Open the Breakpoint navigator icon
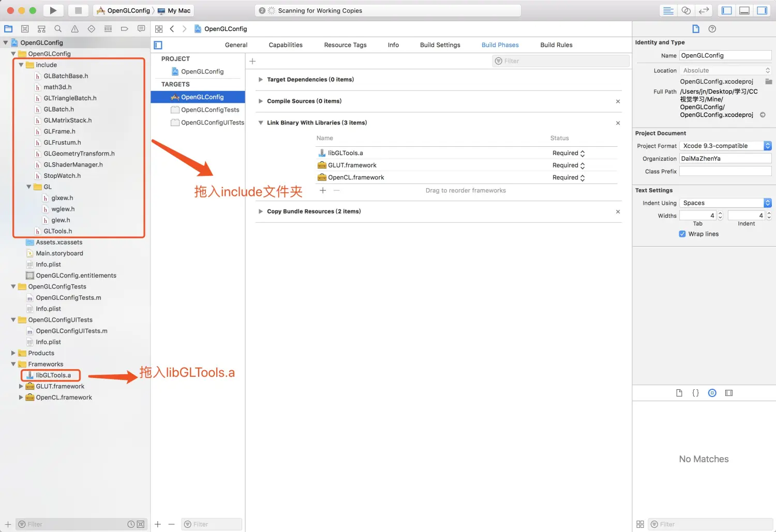776x532 pixels. pos(124,29)
